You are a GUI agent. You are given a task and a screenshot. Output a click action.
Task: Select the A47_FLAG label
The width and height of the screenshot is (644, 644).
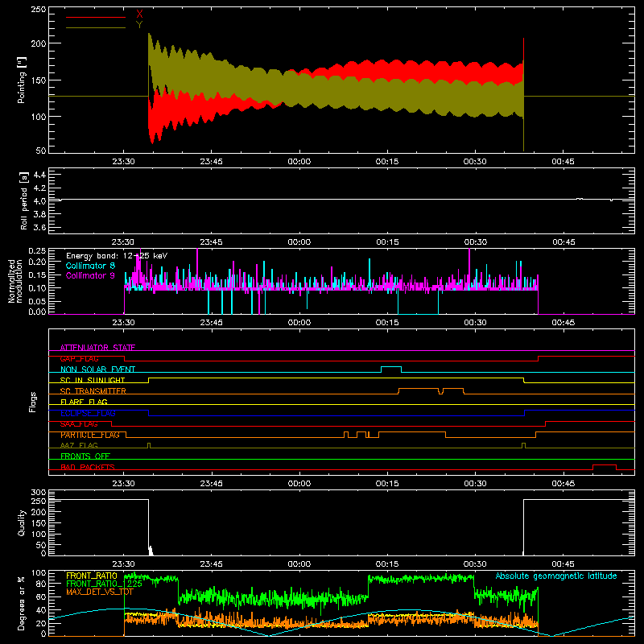click(x=79, y=445)
